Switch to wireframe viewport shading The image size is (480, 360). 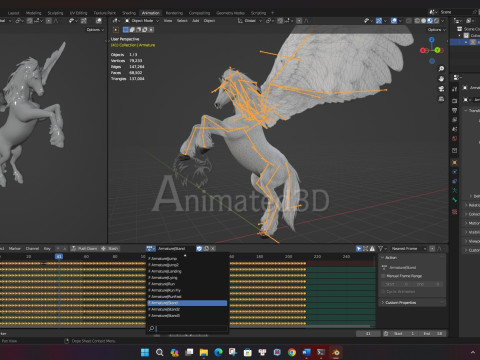417,21
